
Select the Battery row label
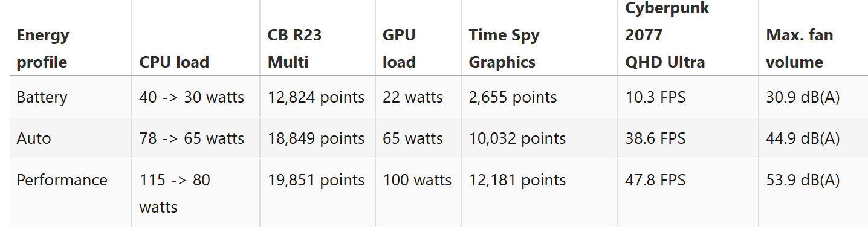42,97
